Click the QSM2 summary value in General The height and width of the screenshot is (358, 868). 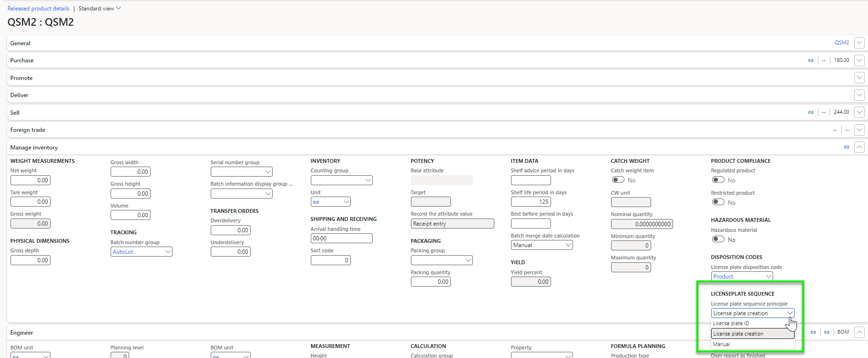(842, 43)
